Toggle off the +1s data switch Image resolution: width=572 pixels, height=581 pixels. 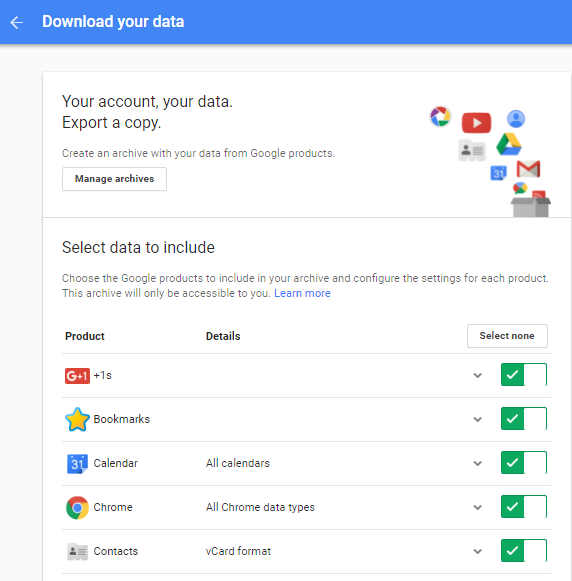tap(523, 375)
